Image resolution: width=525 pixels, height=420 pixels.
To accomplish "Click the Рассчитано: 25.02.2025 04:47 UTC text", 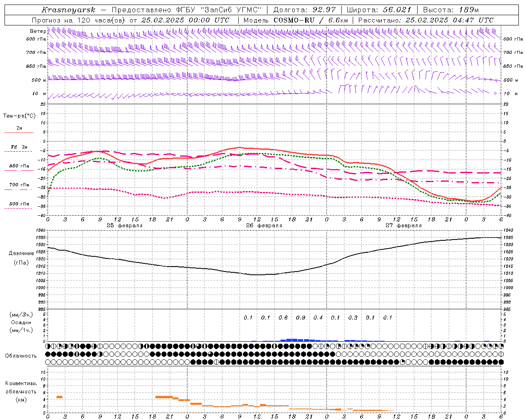I will coord(426,20).
